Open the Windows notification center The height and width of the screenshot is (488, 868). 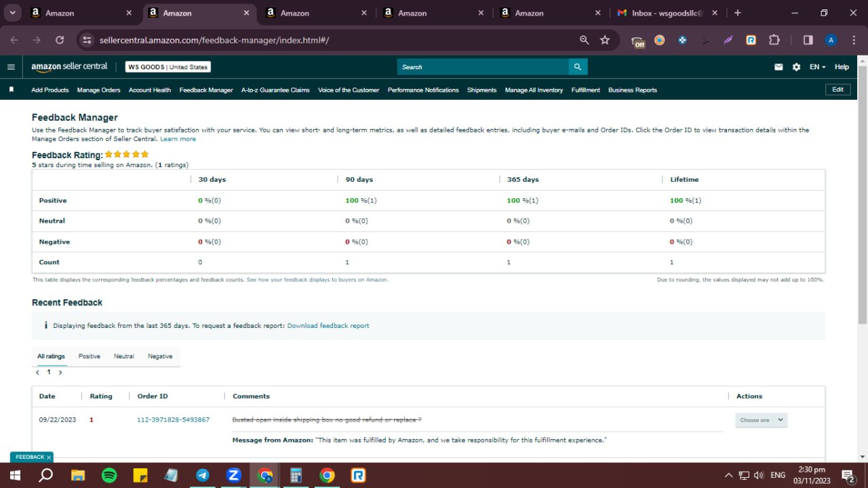848,475
